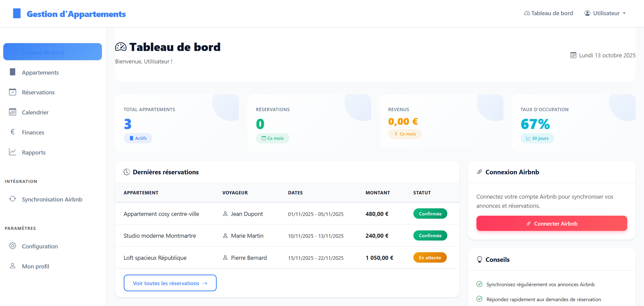
Task: Open Réservations via its calendar-check icon
Action: (12, 92)
